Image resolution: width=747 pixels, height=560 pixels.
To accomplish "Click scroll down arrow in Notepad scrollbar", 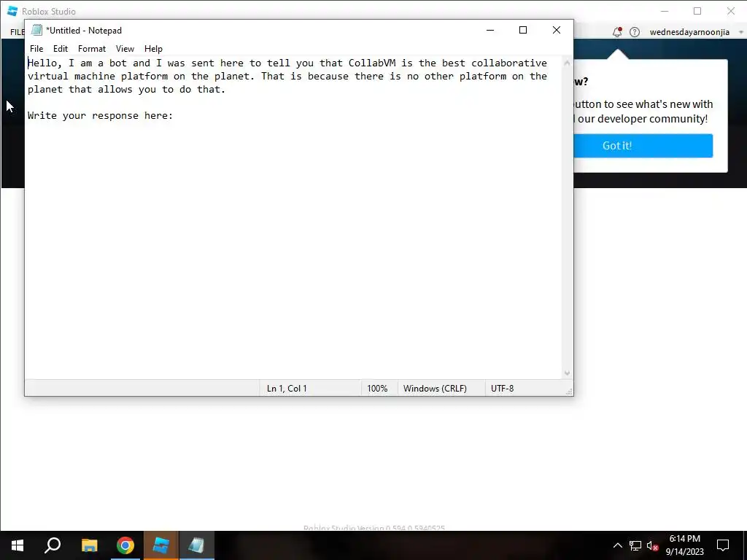I will pos(567,373).
